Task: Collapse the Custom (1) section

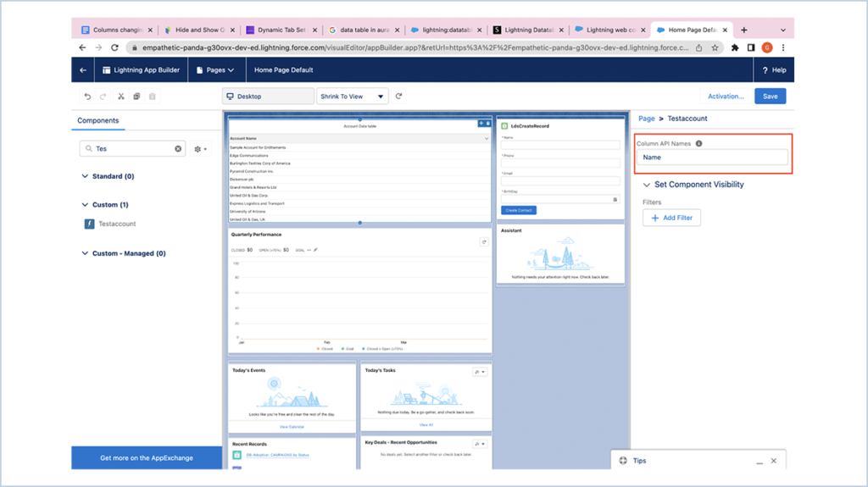Action: 85,205
